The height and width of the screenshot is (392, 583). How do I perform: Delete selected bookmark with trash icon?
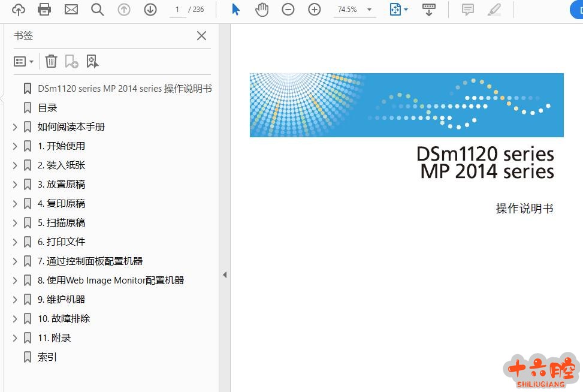[x=52, y=61]
